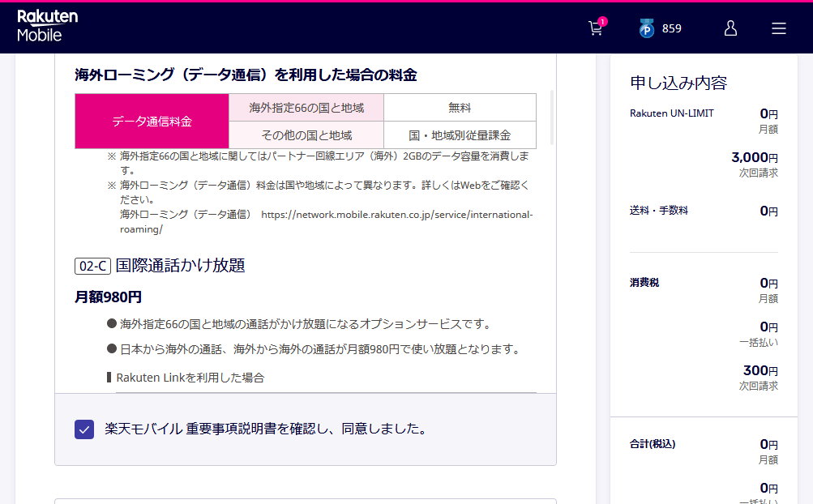Open the shopping cart icon
The image size is (813, 504).
click(x=596, y=28)
